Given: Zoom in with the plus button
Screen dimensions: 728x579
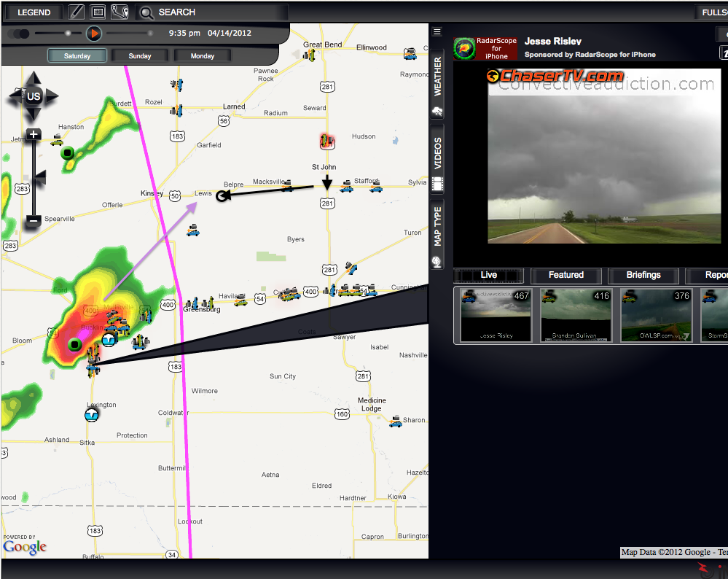Looking at the screenshot, I should coord(34,135).
